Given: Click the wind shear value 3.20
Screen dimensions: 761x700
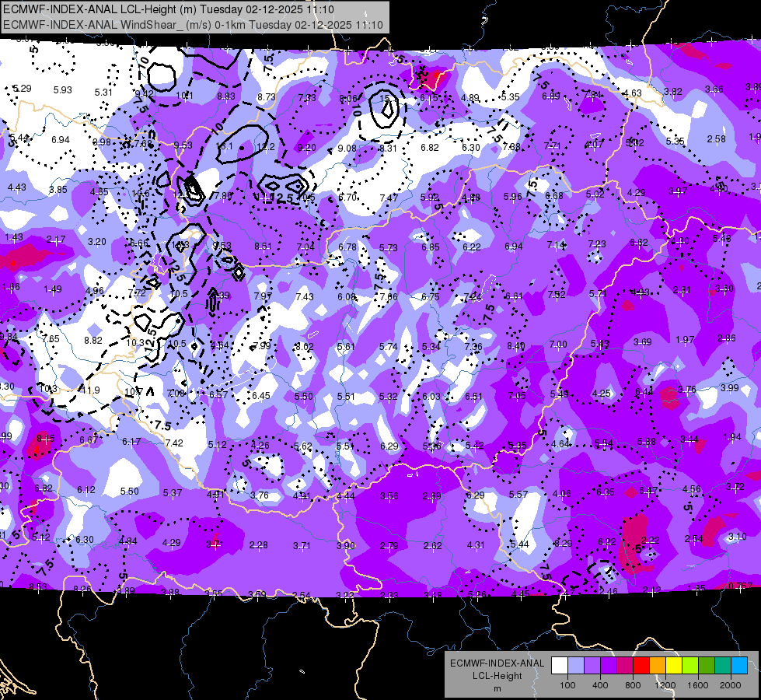Looking at the screenshot, I should pos(96,241).
